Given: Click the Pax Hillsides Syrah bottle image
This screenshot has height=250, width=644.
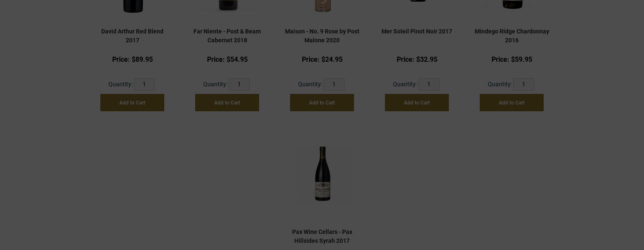Looking at the screenshot, I should click(322, 173).
